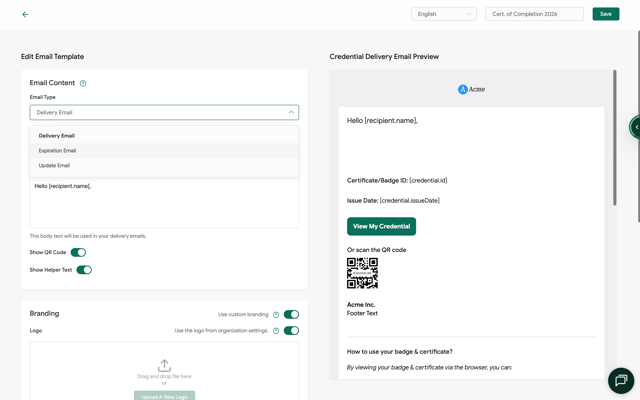640x400 pixels.
Task: Click 'How to use your badge & certificate?'
Action: point(400,351)
